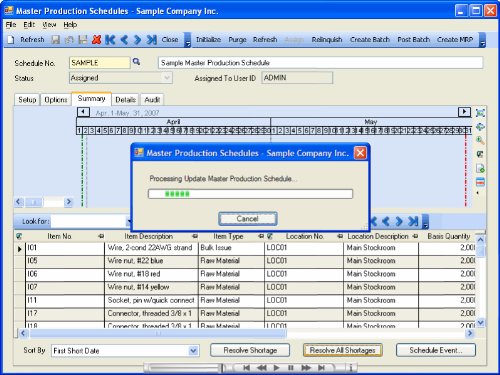Go to previous record in grid toolbar
The height and width of the screenshot is (375, 500).
pos(386,221)
